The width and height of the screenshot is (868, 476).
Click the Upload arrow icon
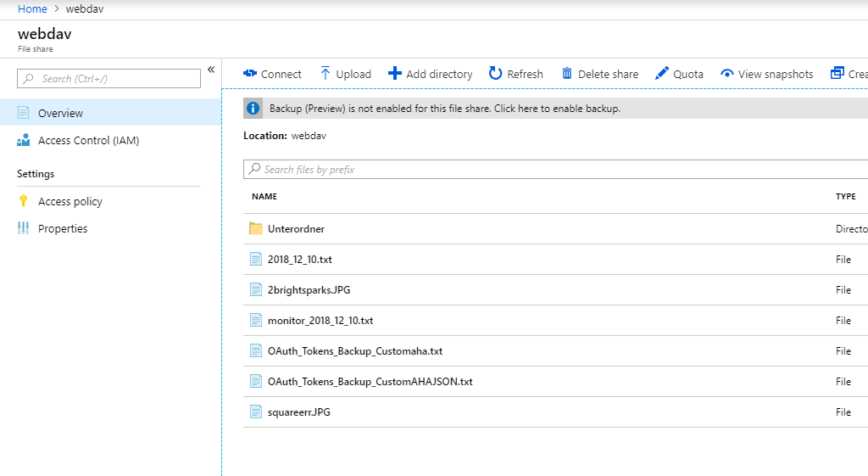[x=325, y=74]
